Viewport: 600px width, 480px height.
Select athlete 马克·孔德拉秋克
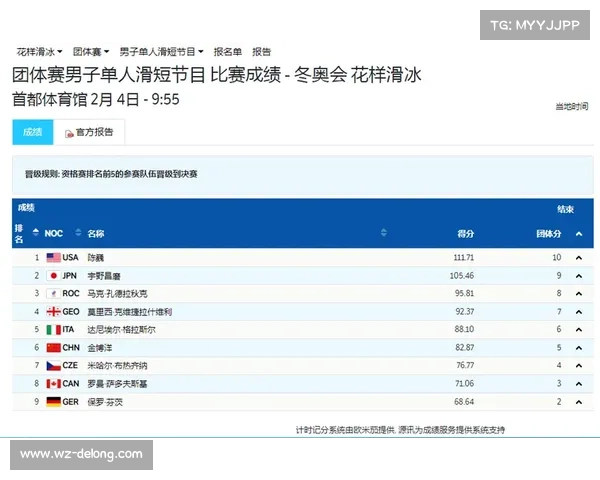coord(117,294)
